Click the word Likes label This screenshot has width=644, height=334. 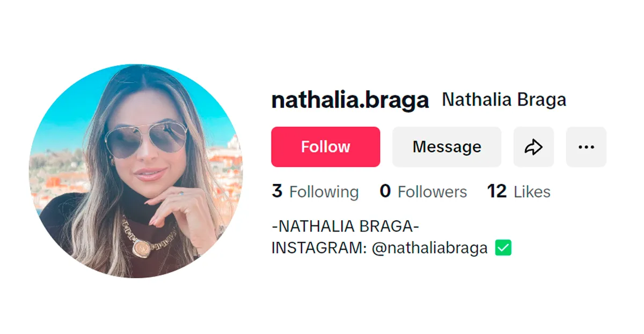(x=532, y=192)
